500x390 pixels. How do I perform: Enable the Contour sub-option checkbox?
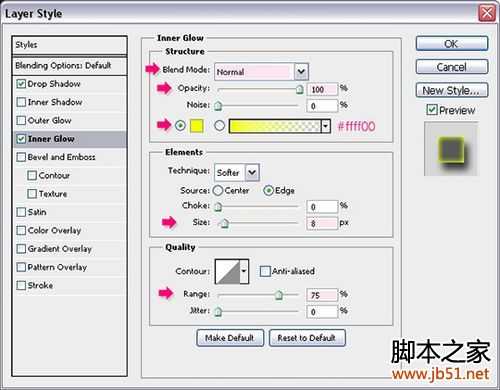tap(32, 175)
